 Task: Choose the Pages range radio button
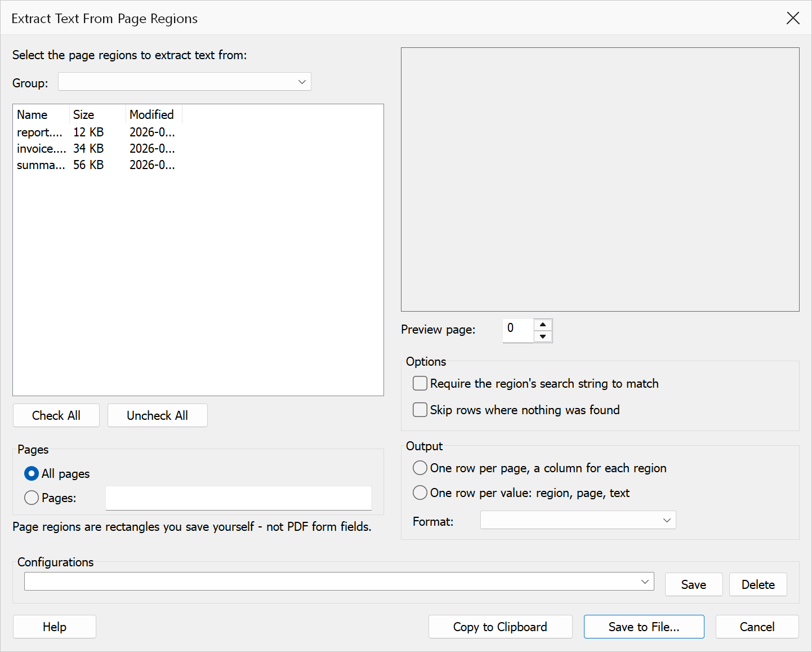(32, 498)
